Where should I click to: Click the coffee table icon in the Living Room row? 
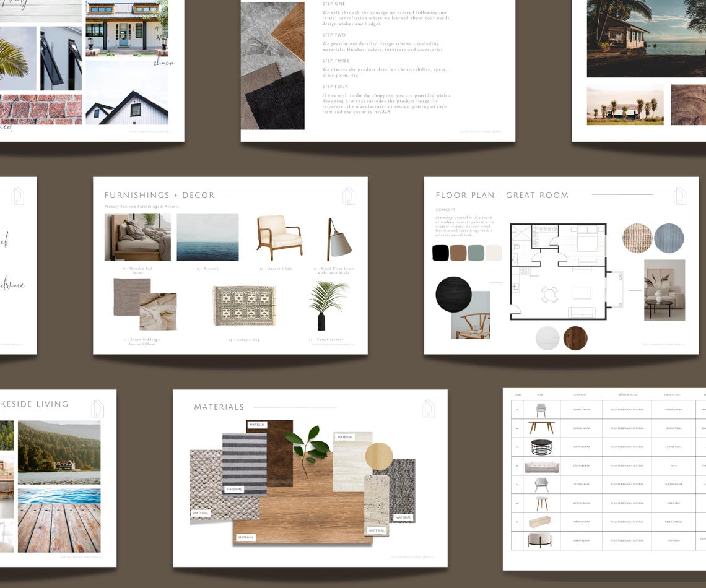point(541,446)
